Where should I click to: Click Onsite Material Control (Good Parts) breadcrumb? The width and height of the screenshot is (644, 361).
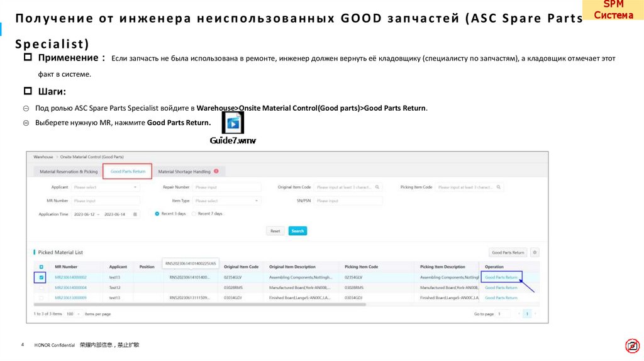(92, 157)
